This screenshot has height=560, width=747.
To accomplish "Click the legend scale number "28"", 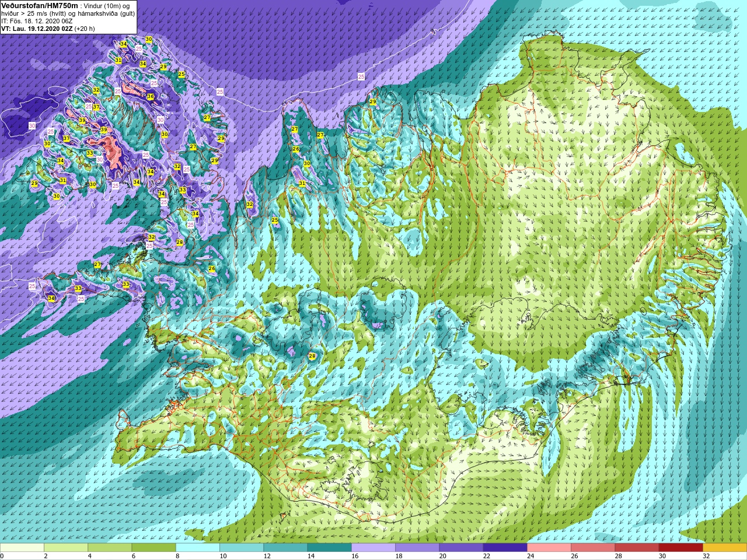I will coord(619,556).
